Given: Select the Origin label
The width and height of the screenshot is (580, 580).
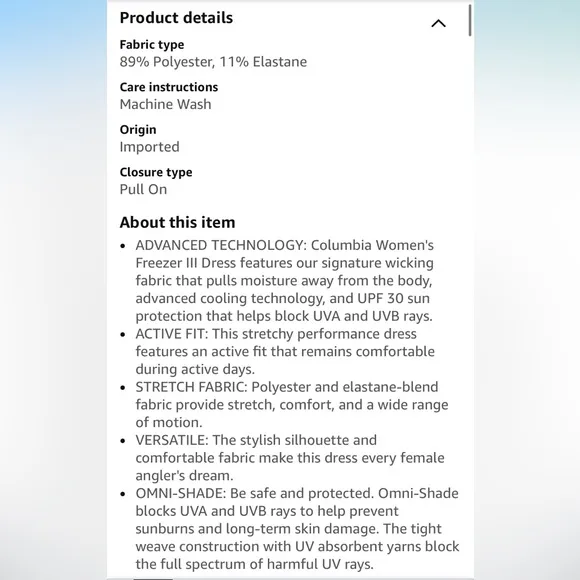Looking at the screenshot, I should [x=138, y=130].
